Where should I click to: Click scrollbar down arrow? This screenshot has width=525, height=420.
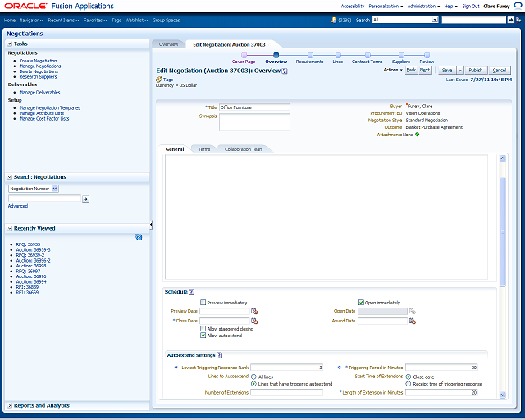click(x=503, y=395)
